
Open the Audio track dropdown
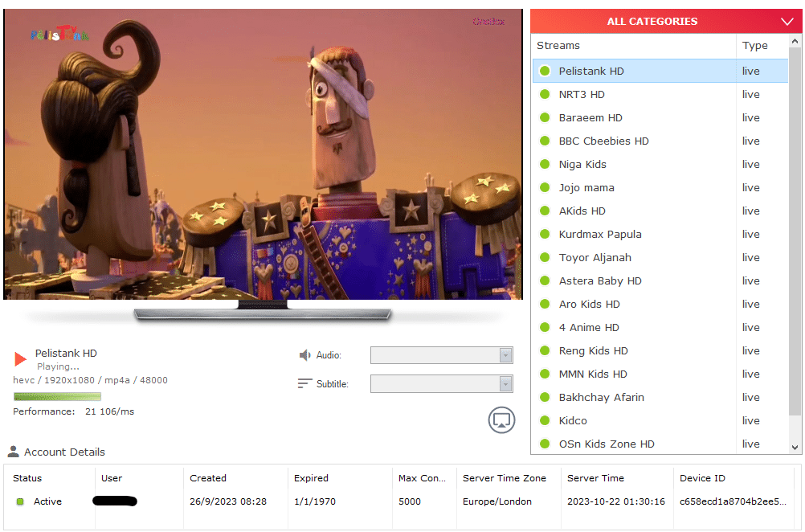pyautogui.click(x=442, y=355)
